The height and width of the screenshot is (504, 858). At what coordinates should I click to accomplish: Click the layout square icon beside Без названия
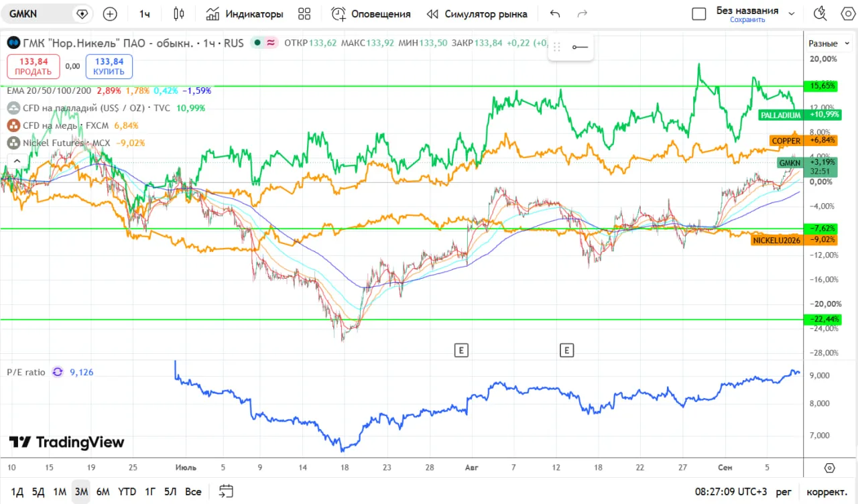coord(699,13)
